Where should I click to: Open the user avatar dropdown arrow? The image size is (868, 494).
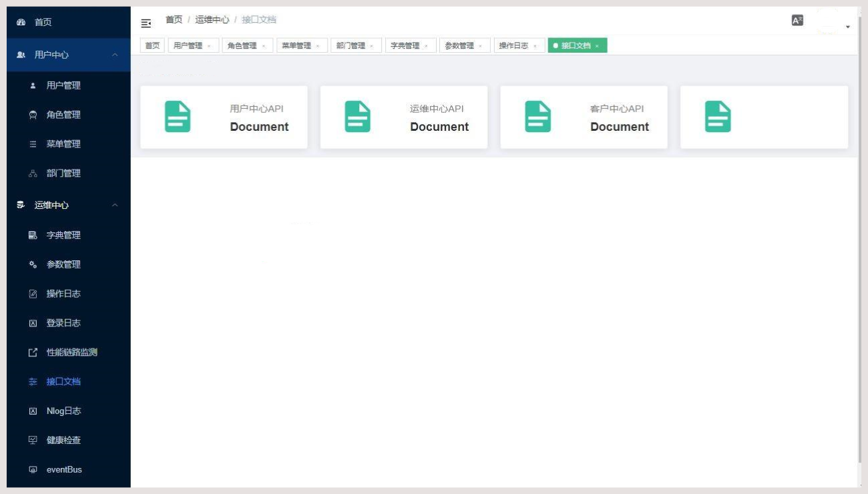[848, 27]
